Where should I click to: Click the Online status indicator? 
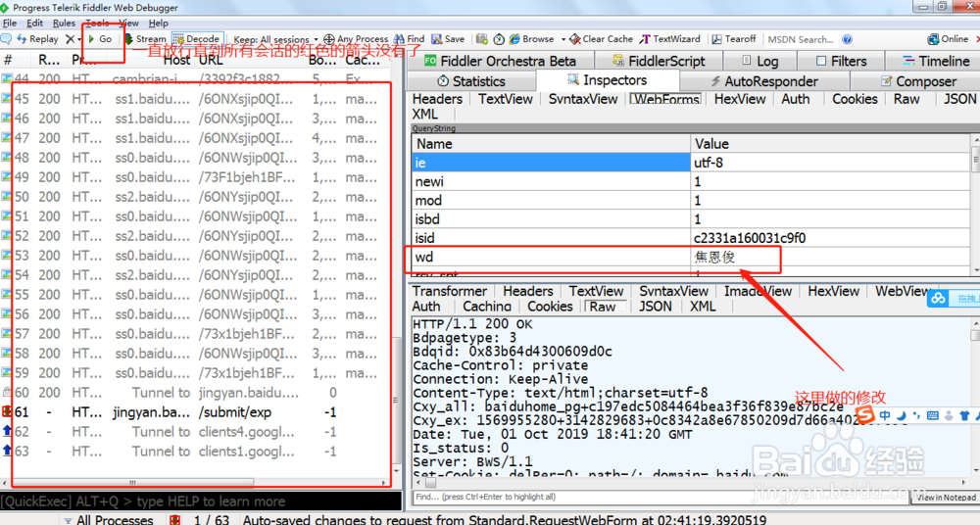click(948, 39)
